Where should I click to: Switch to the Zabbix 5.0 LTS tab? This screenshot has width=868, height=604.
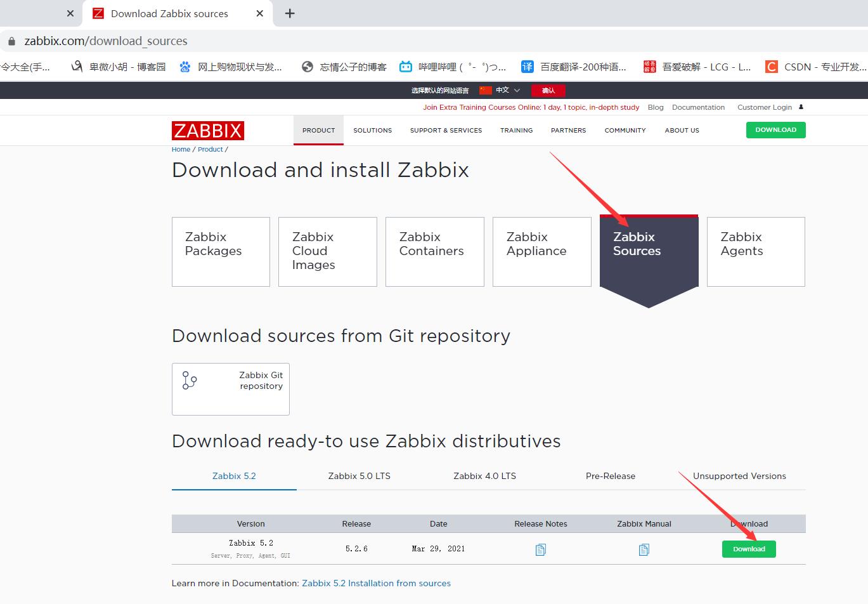point(360,476)
